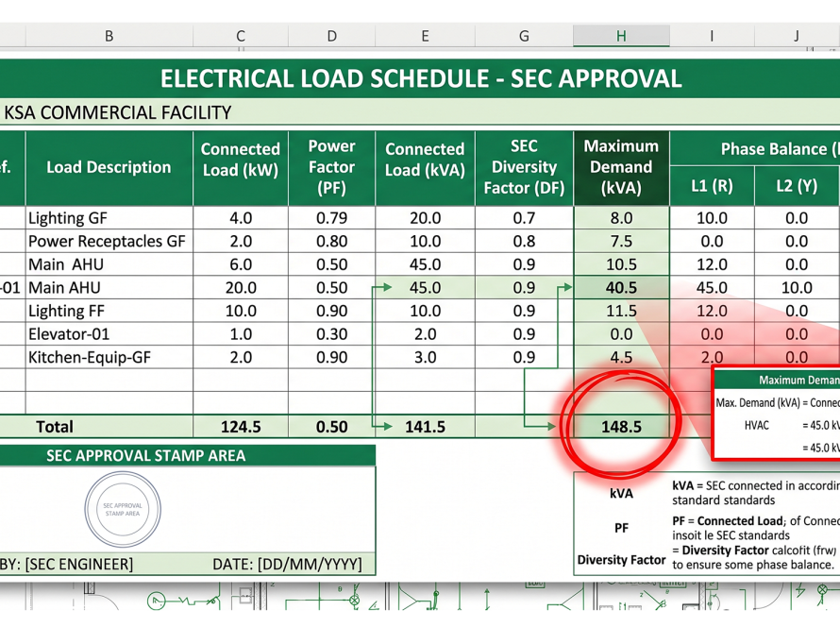This screenshot has width=840, height=627.
Task: Click column D header
Action: [x=331, y=36]
